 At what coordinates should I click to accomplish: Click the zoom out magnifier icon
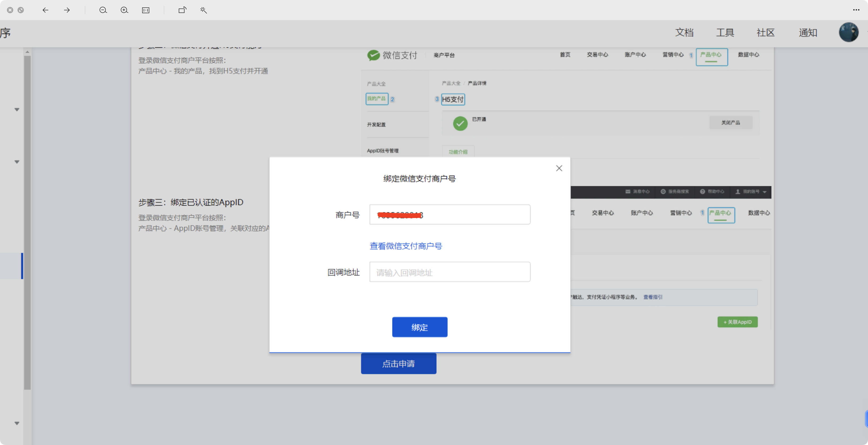click(103, 10)
